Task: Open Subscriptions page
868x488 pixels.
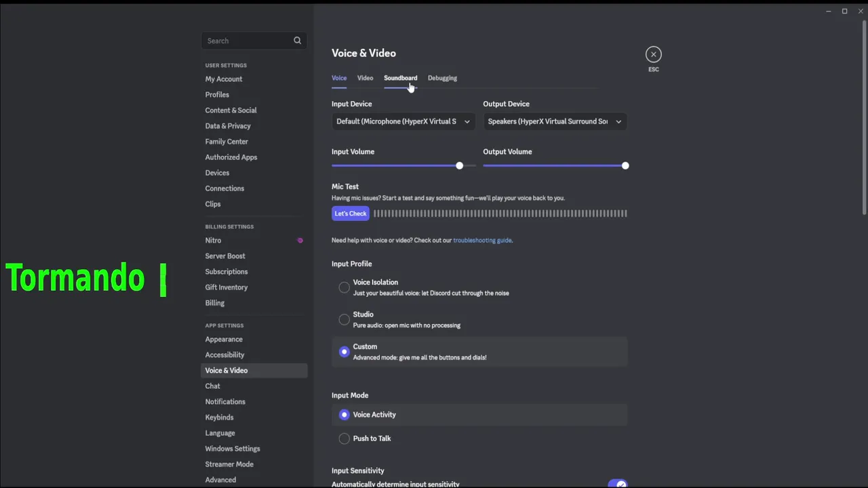Action: (x=226, y=272)
